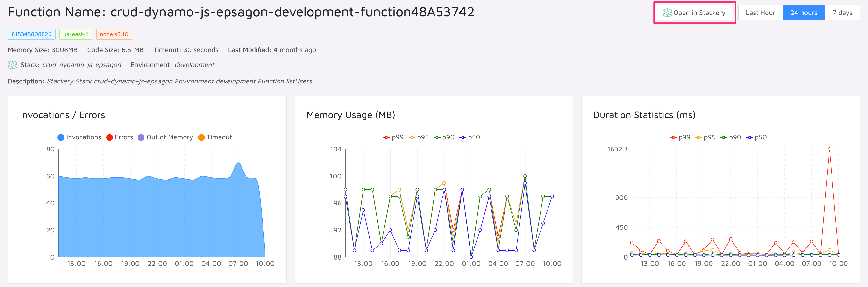
Task: Toggle p95 series in Memory Usage chart
Action: pos(419,137)
